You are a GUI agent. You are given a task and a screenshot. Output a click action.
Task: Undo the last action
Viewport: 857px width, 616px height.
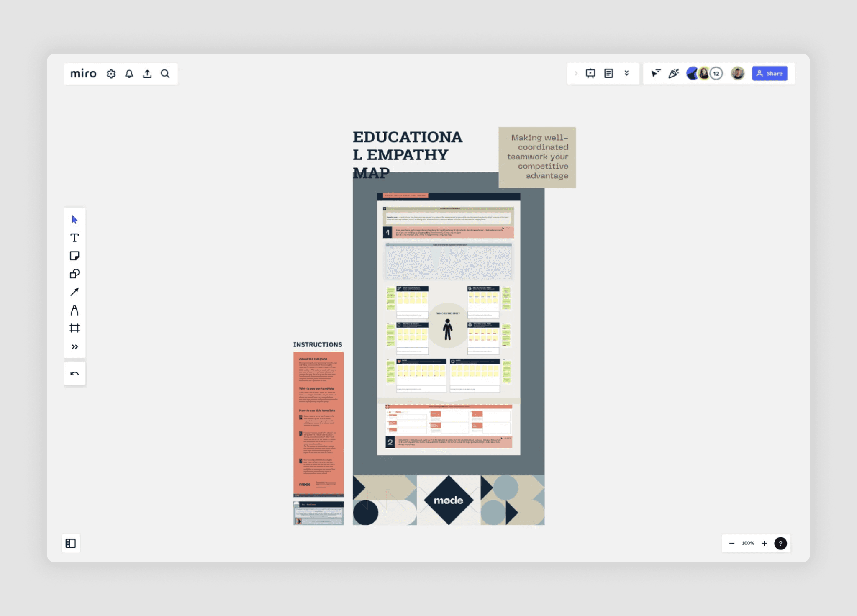[74, 373]
